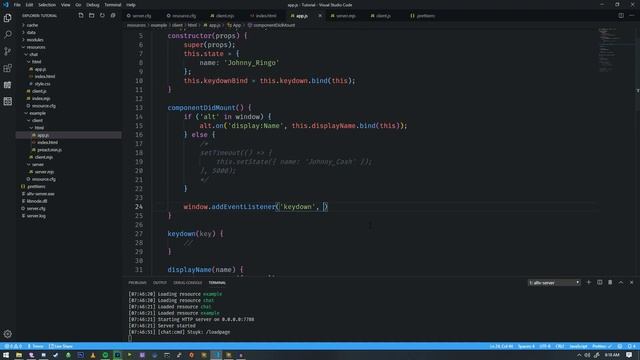Collapse the example folder
Image resolution: width=640 pixels, height=360 pixels.
37,113
